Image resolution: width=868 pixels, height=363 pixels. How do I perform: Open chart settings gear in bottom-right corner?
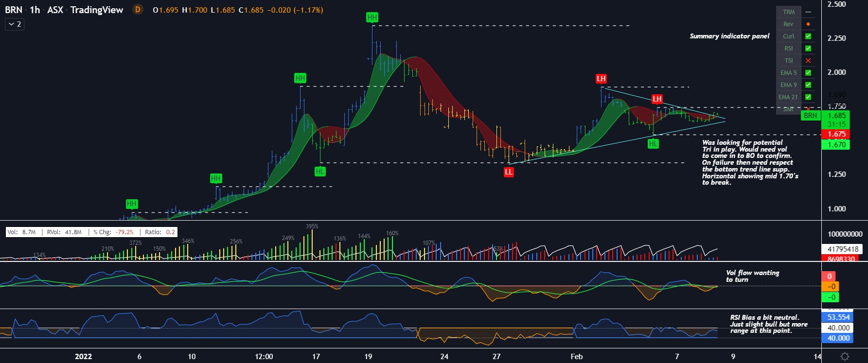[x=845, y=356]
